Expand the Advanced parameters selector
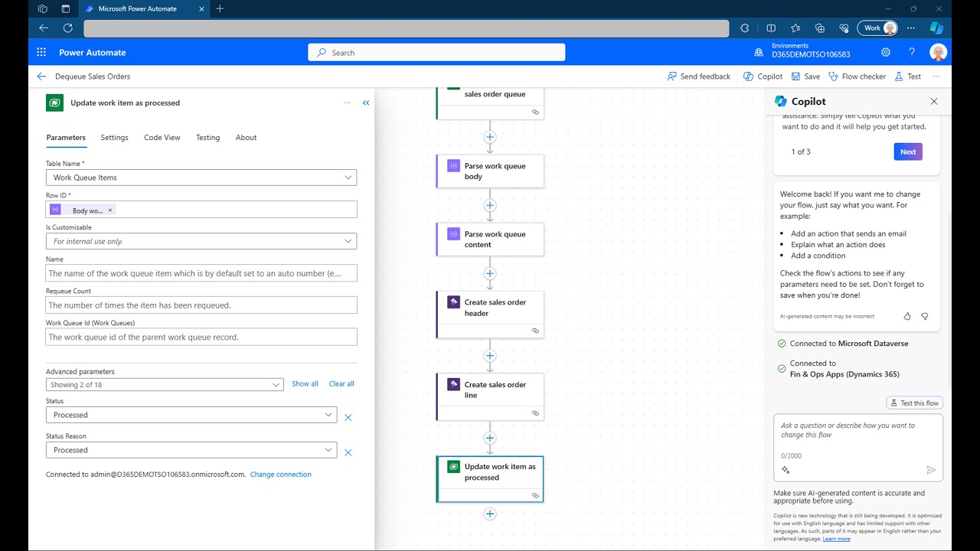980x551 pixels. pos(165,384)
